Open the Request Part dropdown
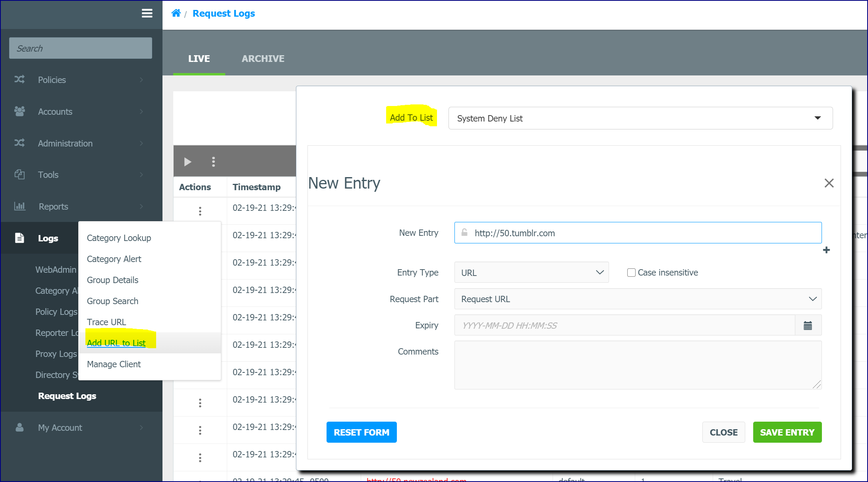 click(638, 299)
